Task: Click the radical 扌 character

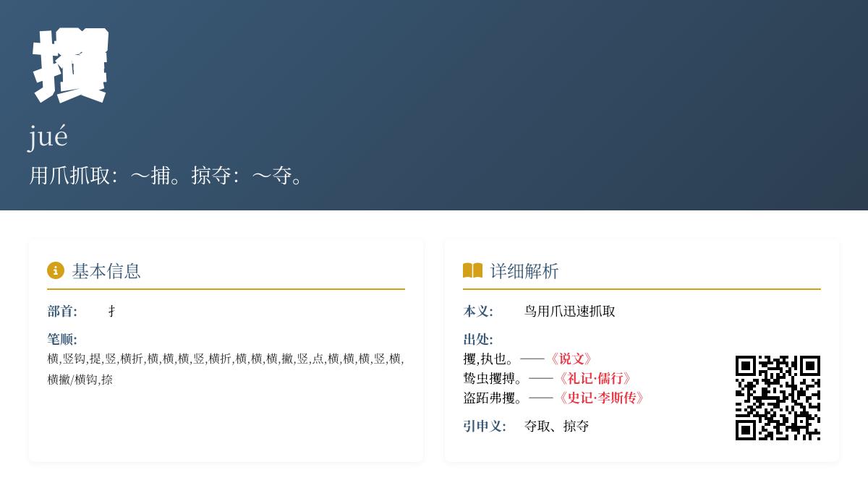Action: pos(112,312)
